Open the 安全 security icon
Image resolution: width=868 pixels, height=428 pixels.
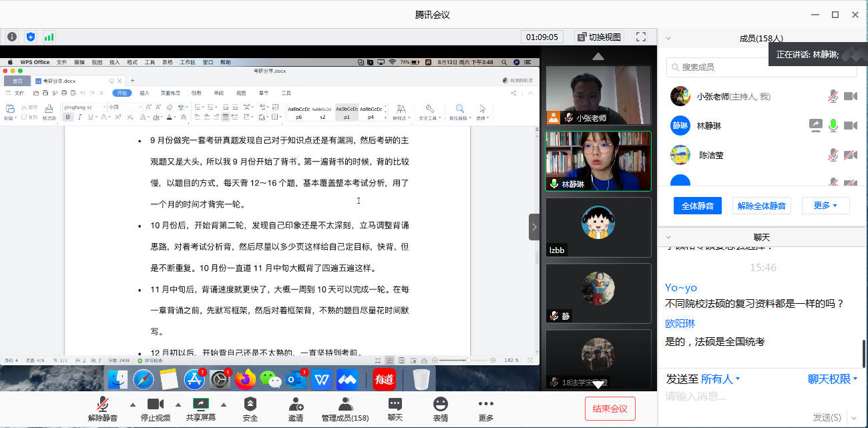point(250,405)
